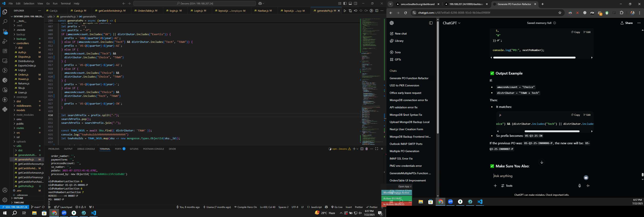Screen dimensions: 644x217
Task: Toggle the primary side bar in VS Code
Action: click(345, 3)
